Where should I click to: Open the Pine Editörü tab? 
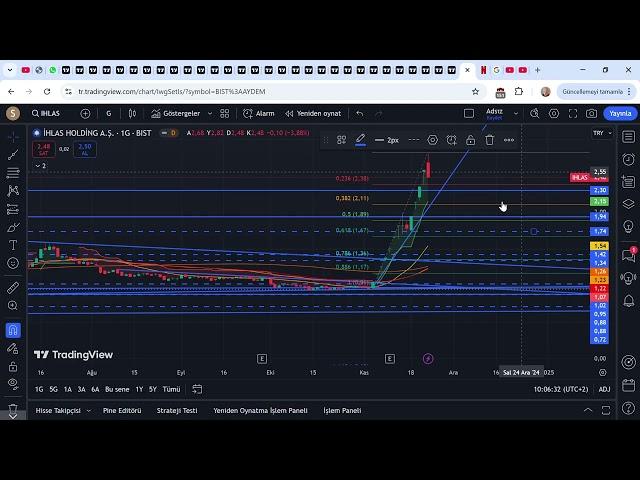[122, 411]
